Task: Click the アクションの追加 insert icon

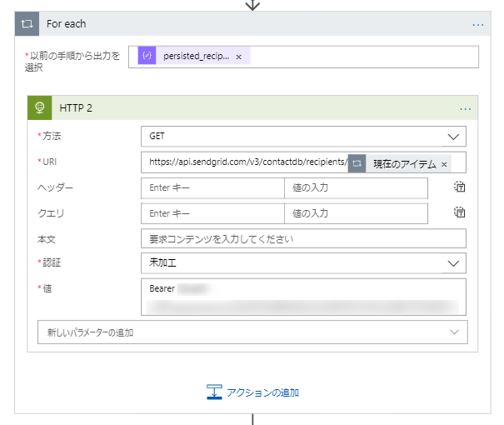Action: point(214,392)
